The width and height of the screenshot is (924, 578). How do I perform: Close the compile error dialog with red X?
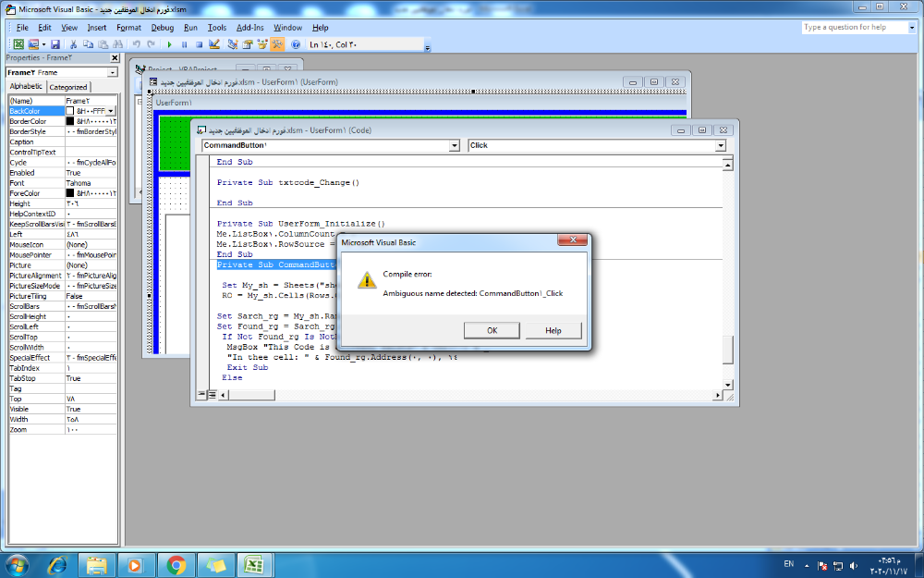click(x=572, y=240)
